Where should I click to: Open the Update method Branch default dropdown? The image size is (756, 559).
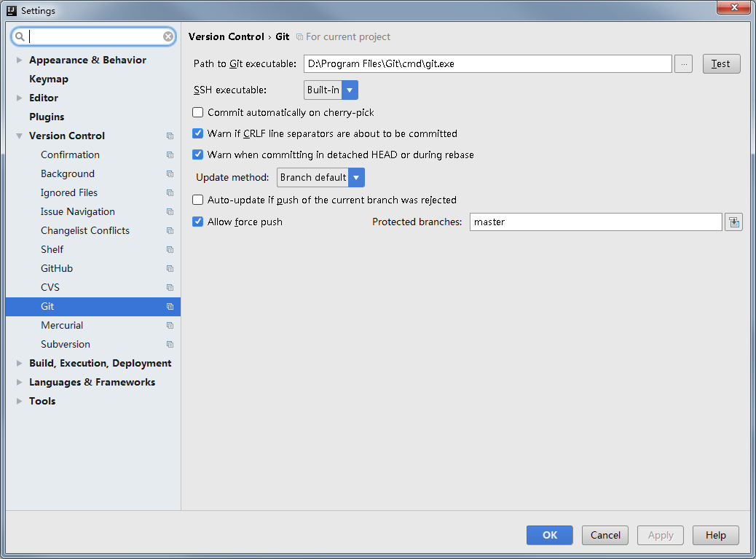[320, 178]
